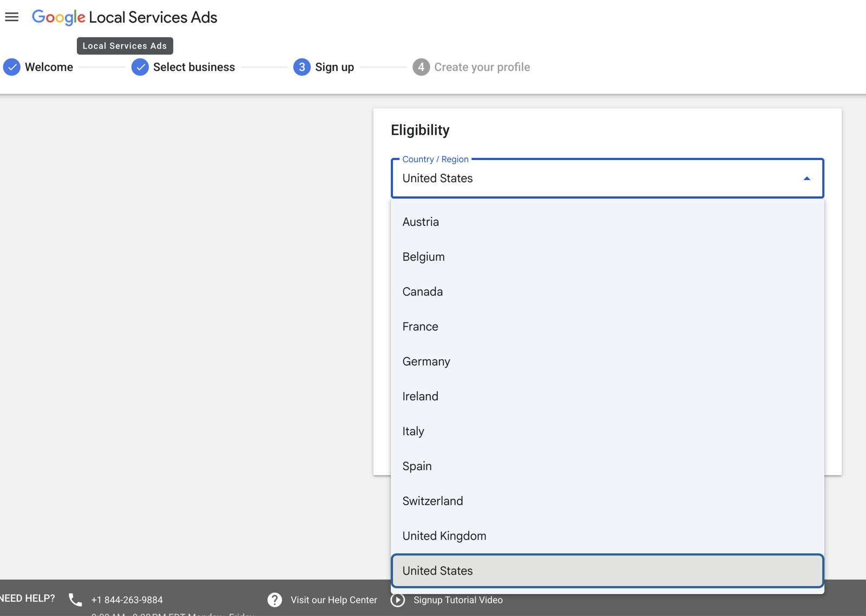
Task: Choose United Kingdom in the dropdown
Action: (607, 536)
